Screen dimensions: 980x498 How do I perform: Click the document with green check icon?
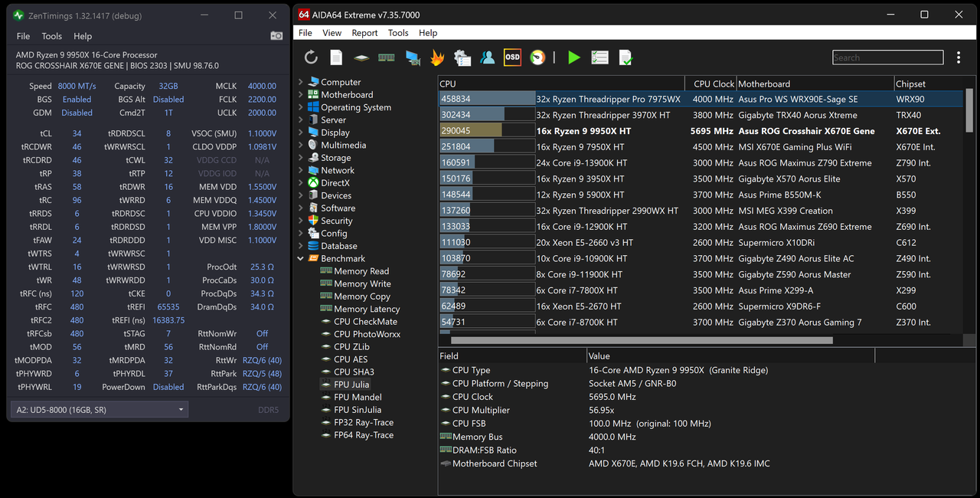coord(626,57)
